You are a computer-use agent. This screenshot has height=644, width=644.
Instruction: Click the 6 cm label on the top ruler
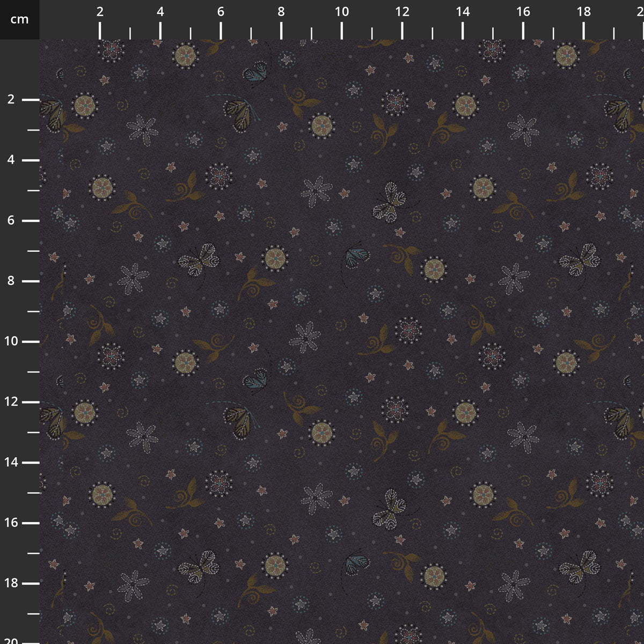221,12
